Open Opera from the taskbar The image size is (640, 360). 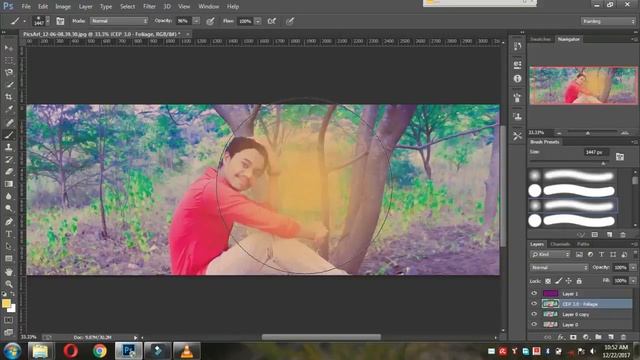pyautogui.click(x=71, y=351)
